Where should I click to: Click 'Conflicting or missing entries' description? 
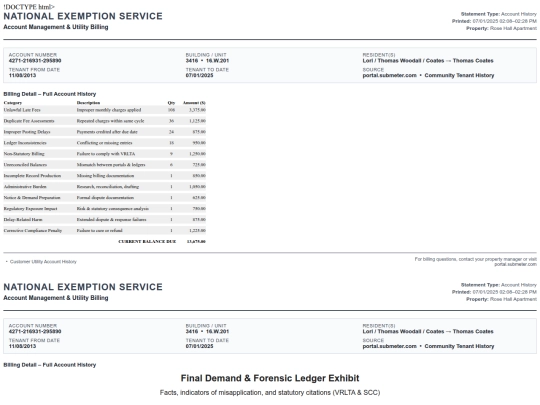[104, 143]
